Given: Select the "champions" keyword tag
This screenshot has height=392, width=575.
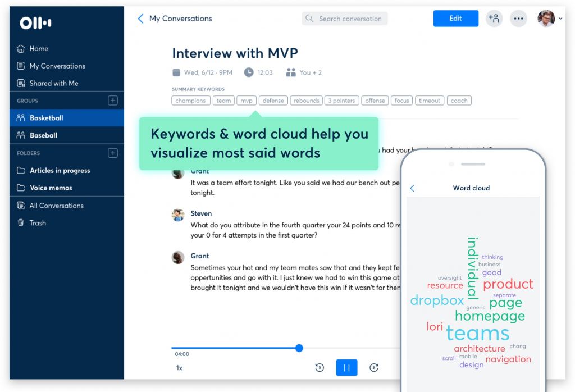Looking at the screenshot, I should tap(191, 101).
